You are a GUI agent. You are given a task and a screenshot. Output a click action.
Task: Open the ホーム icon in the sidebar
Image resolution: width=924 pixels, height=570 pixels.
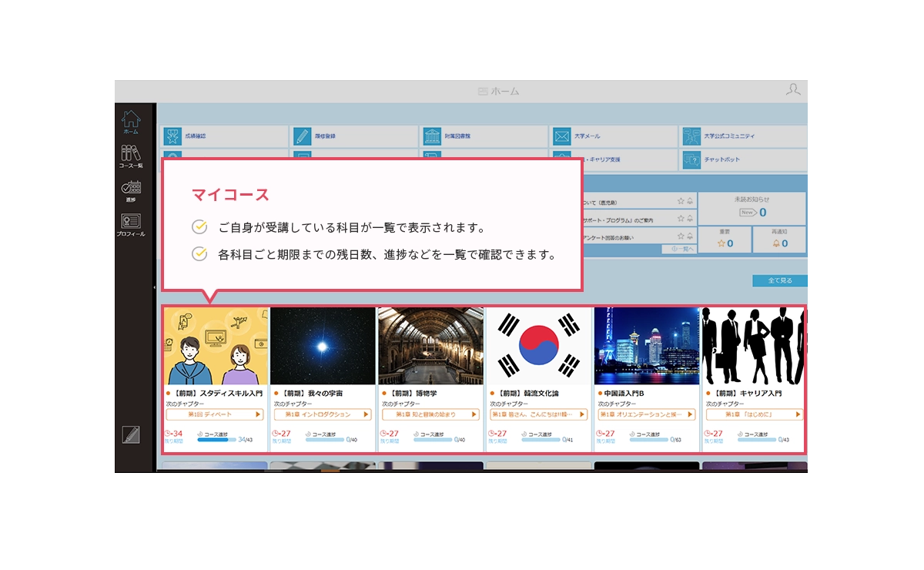pos(131,122)
